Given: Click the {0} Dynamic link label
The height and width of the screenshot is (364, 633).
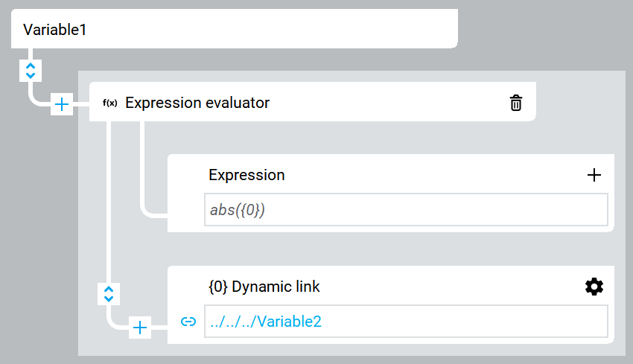Looking at the screenshot, I should (264, 287).
